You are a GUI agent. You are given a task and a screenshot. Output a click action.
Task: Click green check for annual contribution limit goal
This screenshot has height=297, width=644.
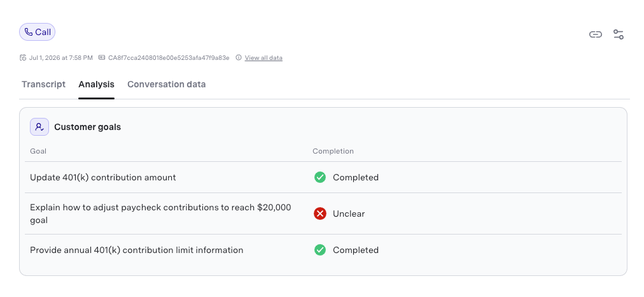click(x=320, y=250)
